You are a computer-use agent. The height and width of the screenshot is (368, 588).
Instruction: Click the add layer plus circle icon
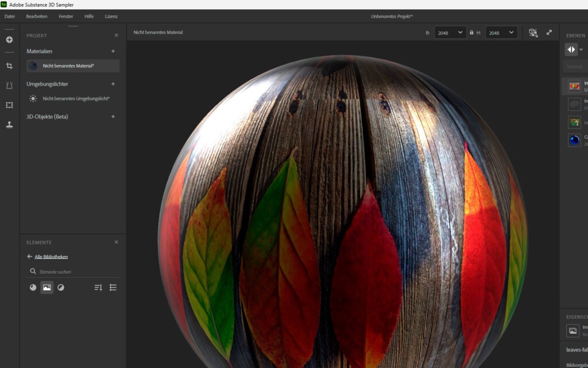click(x=9, y=40)
